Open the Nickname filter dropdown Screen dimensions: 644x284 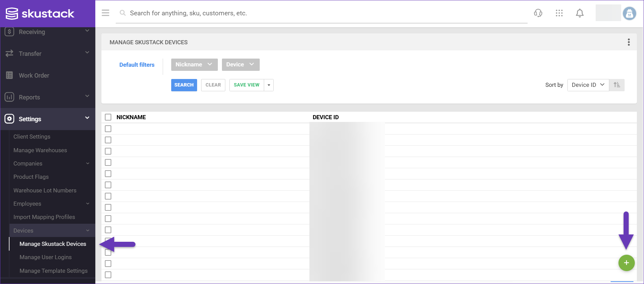pyautogui.click(x=194, y=65)
